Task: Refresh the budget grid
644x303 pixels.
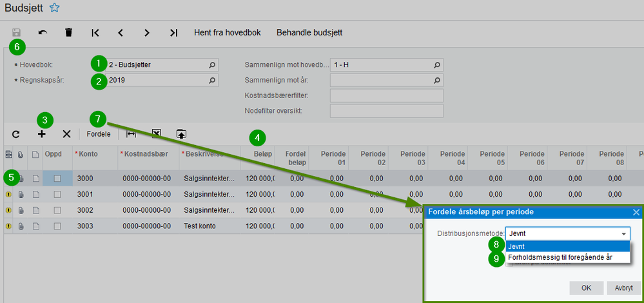Action: click(x=15, y=134)
